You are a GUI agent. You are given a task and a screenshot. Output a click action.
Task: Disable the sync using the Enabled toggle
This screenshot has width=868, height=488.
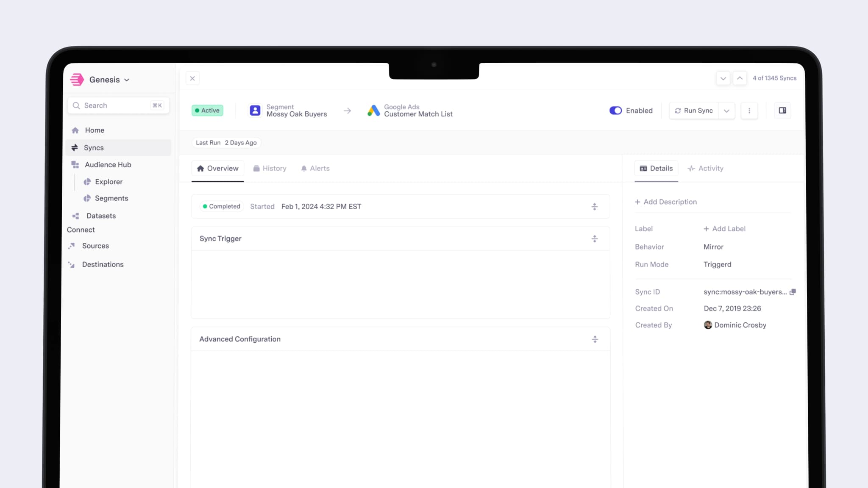(615, 111)
